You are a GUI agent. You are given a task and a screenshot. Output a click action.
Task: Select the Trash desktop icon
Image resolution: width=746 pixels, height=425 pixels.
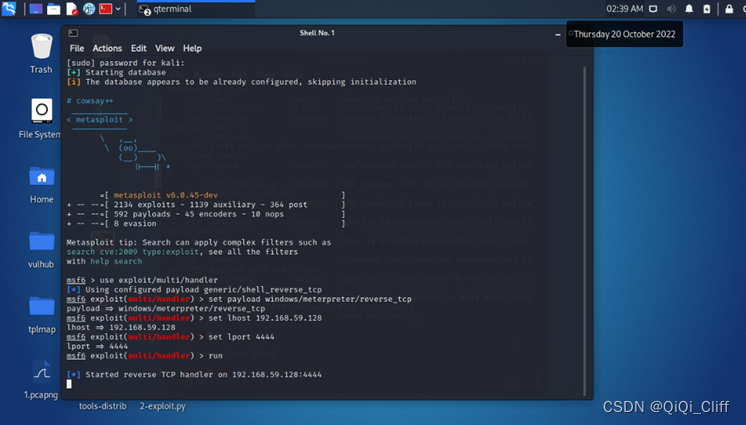point(41,54)
